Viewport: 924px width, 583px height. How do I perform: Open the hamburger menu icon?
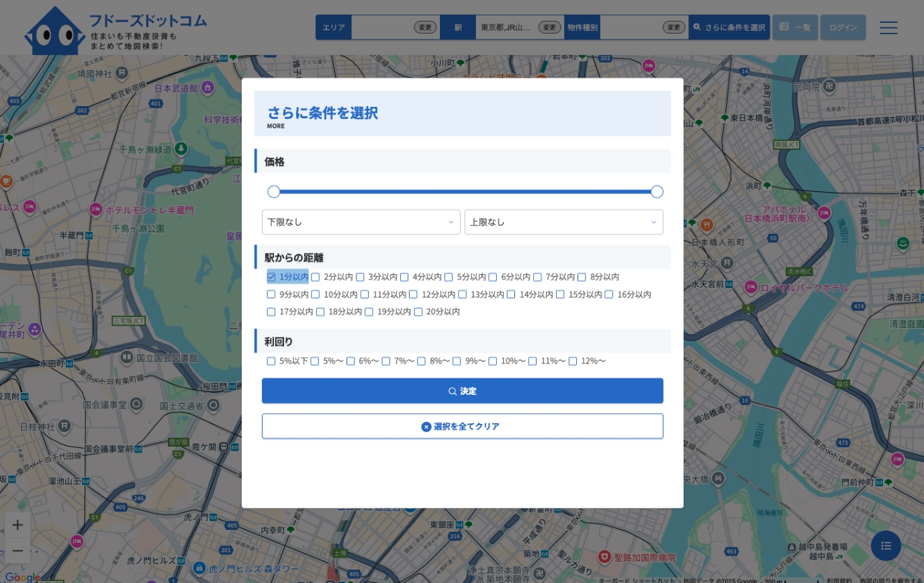tap(889, 28)
